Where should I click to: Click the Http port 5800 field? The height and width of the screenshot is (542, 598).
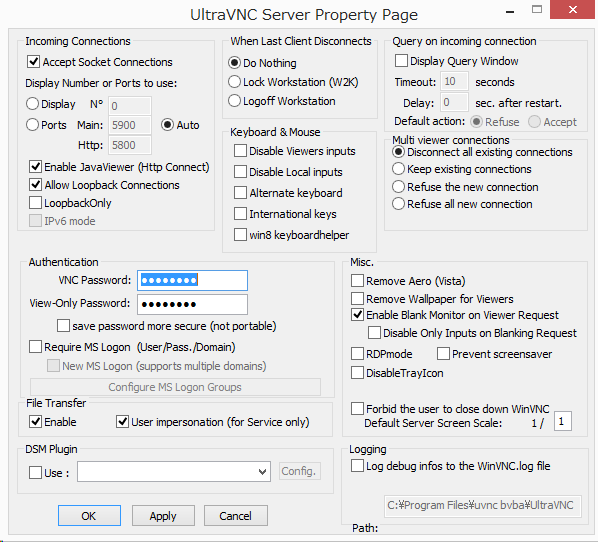pos(130,145)
